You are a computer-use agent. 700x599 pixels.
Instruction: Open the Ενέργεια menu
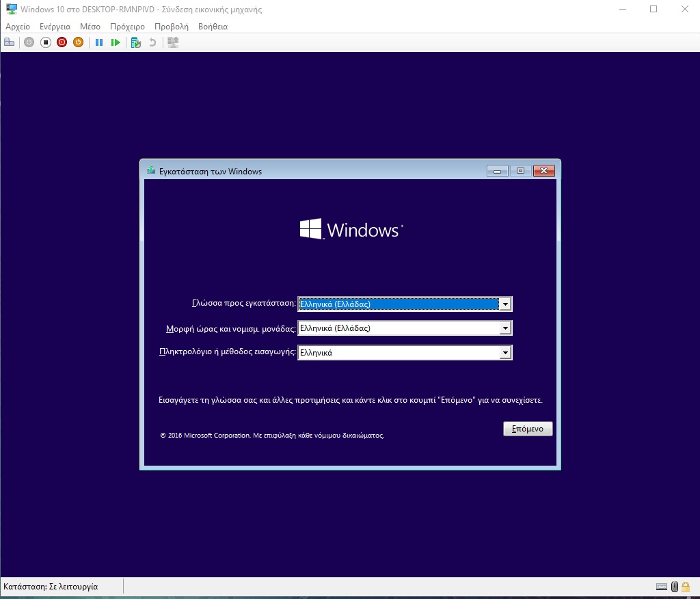pos(55,27)
